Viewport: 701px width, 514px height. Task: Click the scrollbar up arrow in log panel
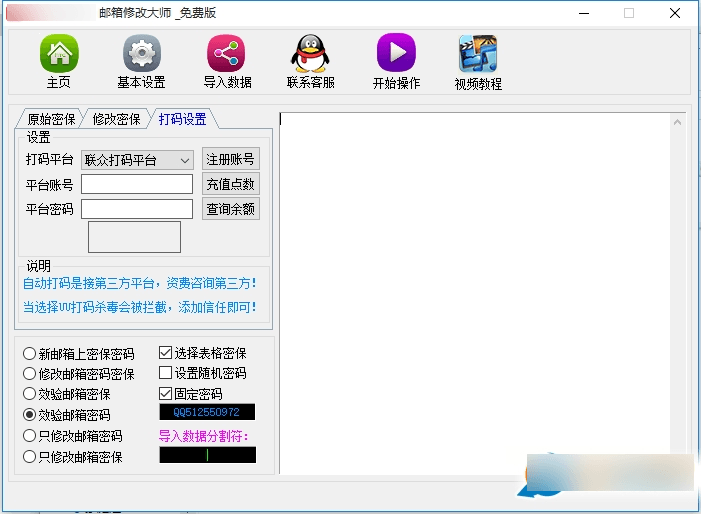(x=677, y=122)
